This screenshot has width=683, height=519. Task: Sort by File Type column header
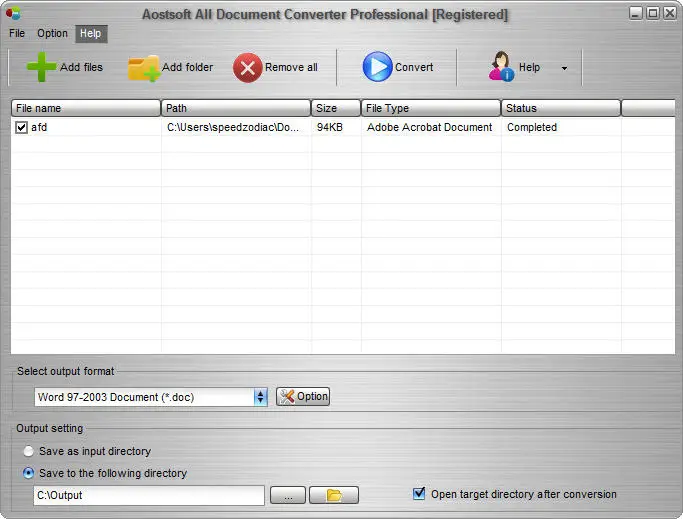(431, 108)
